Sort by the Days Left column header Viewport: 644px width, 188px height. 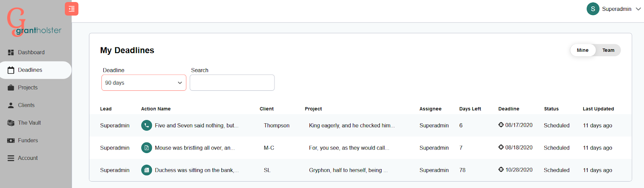(x=470, y=109)
